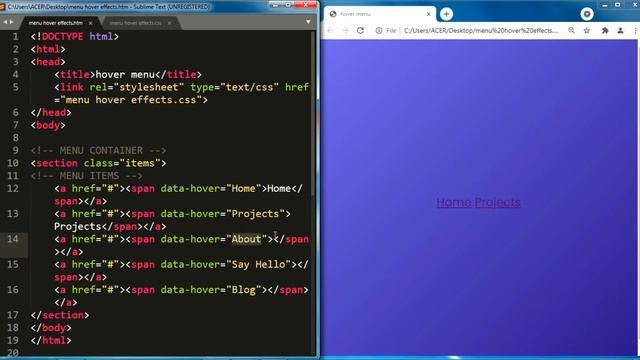640x360 pixels.
Task: Open a new Chrome tab
Action: pyautogui.click(x=446, y=14)
